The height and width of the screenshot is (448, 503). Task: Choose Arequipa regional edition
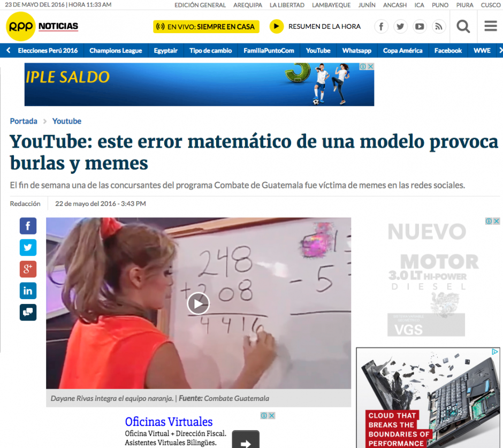(x=248, y=5)
